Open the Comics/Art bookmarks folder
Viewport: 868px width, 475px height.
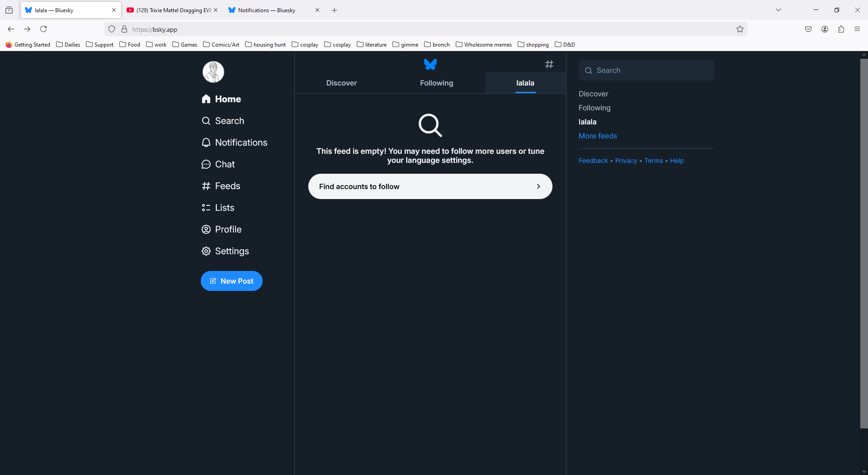pos(221,44)
